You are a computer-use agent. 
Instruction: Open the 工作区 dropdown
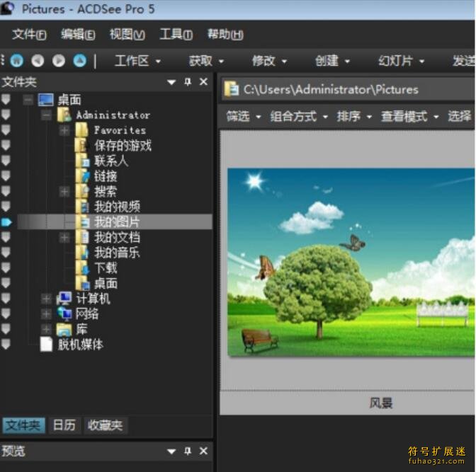137,61
